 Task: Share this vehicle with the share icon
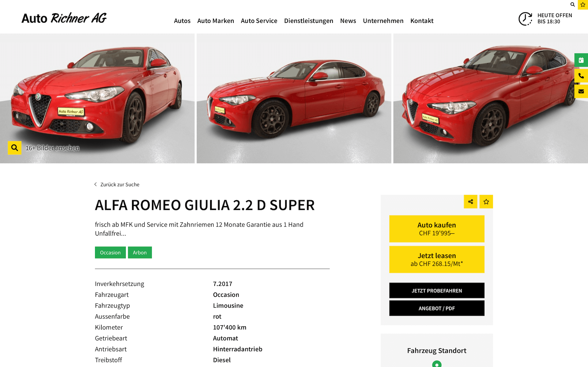471,202
